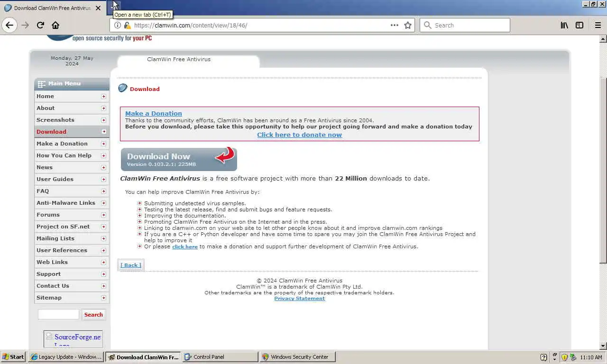Click the SourceForge.net logo link

point(73,339)
